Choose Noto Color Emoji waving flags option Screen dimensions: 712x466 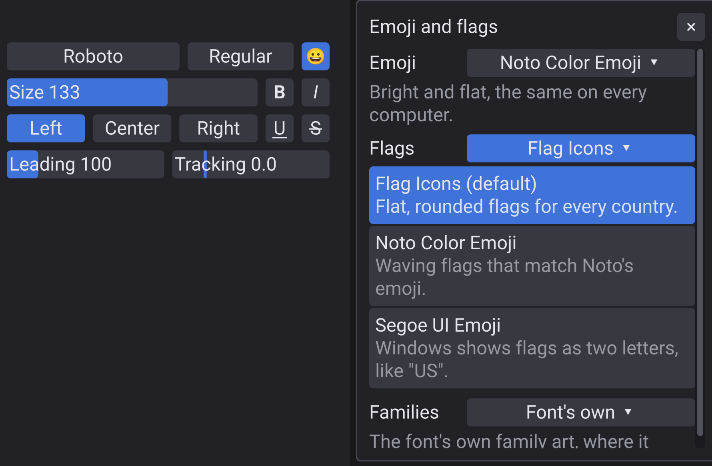(532, 266)
